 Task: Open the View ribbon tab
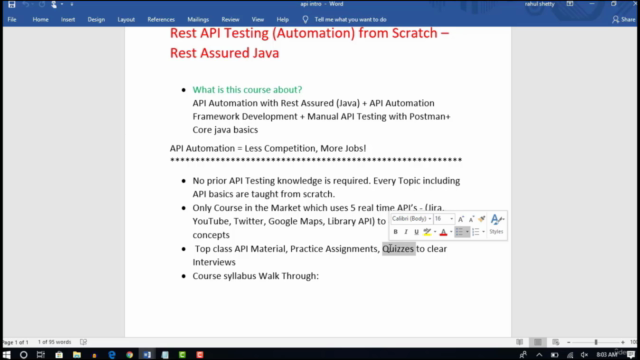click(x=258, y=20)
